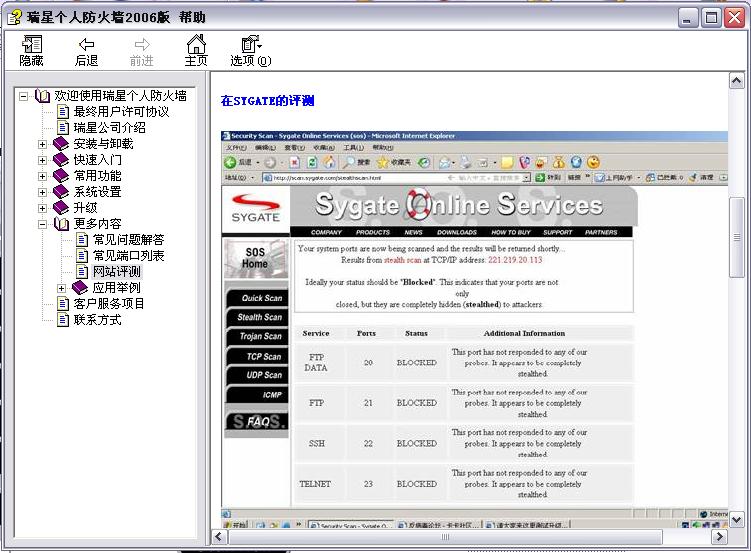Select the 更多内容 book
This screenshot has width=751, height=553.
tap(97, 224)
